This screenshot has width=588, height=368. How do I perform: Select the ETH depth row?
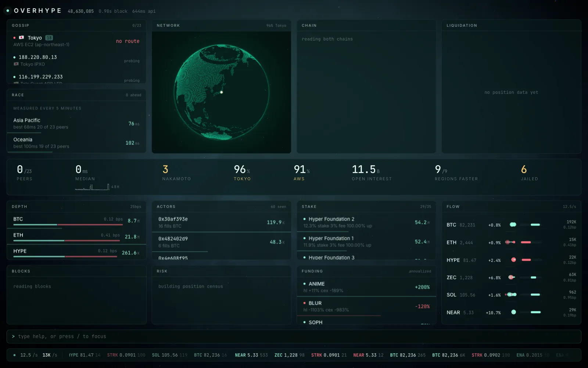76,237
